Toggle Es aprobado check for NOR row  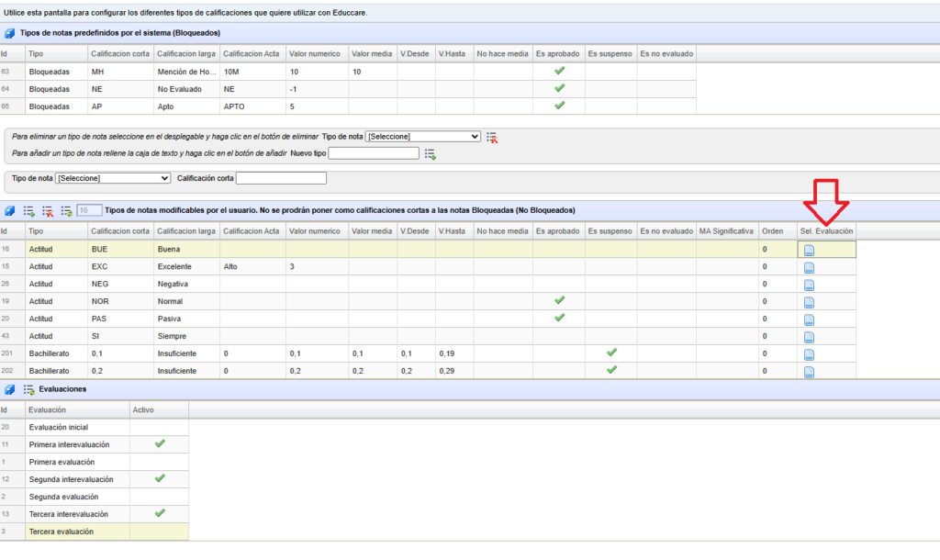pos(559,300)
